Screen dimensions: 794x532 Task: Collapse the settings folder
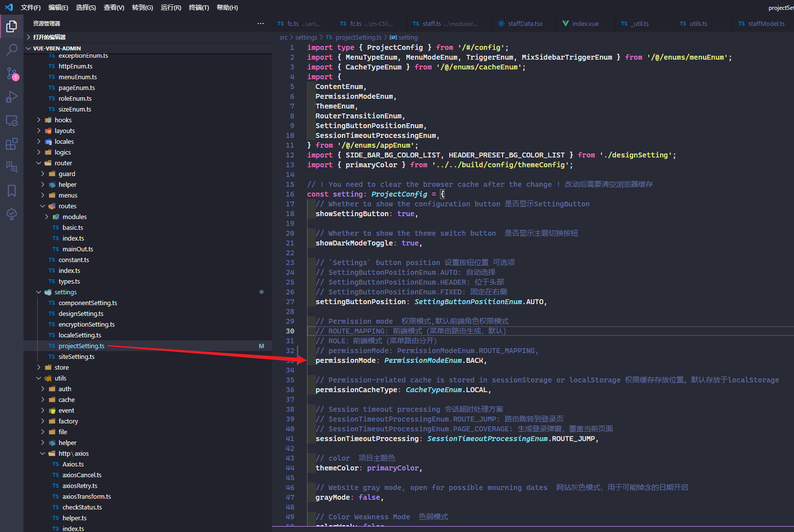(148, 292)
